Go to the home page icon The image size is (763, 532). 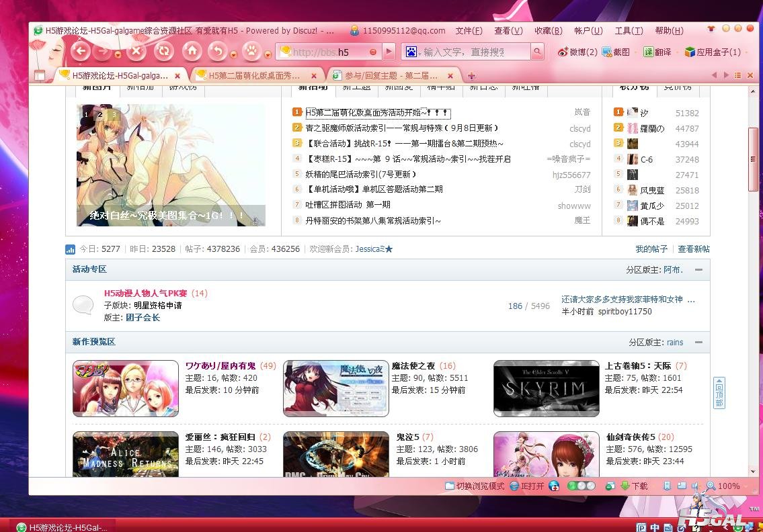click(192, 51)
